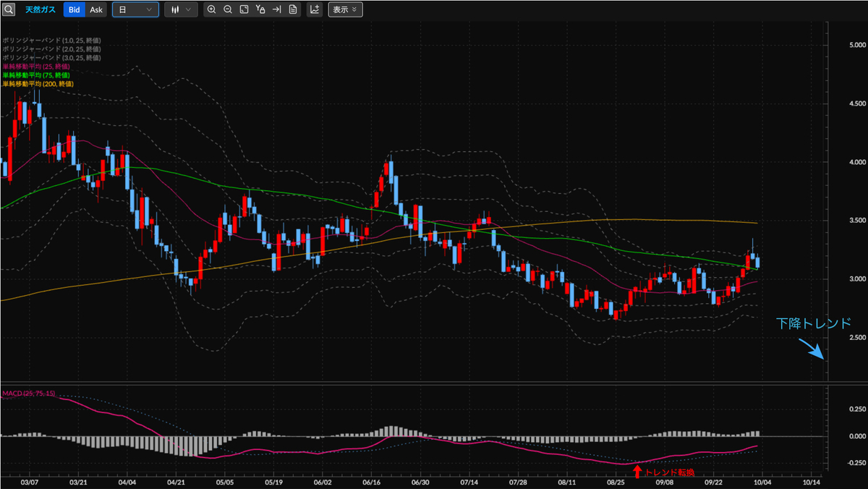Select the 単純移動平均 (25, 終値) legend
The width and height of the screenshot is (868, 489).
[36, 67]
